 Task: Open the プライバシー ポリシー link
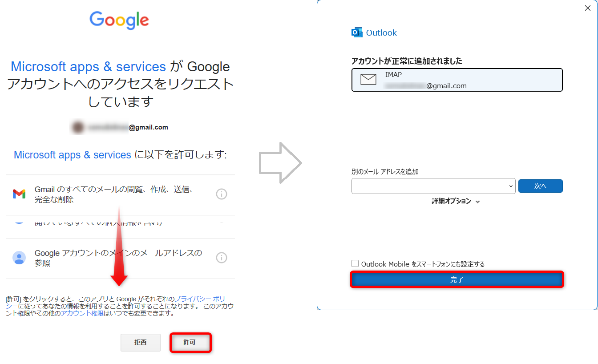click(x=199, y=299)
